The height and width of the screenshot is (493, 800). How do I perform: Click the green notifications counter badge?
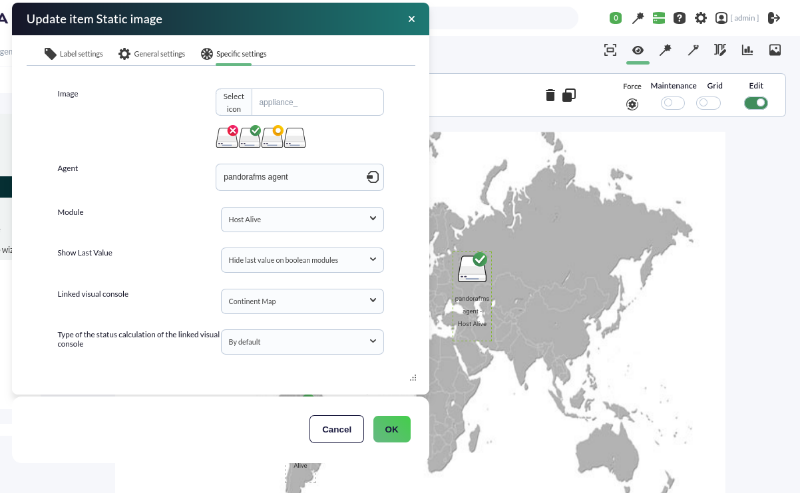pos(616,18)
